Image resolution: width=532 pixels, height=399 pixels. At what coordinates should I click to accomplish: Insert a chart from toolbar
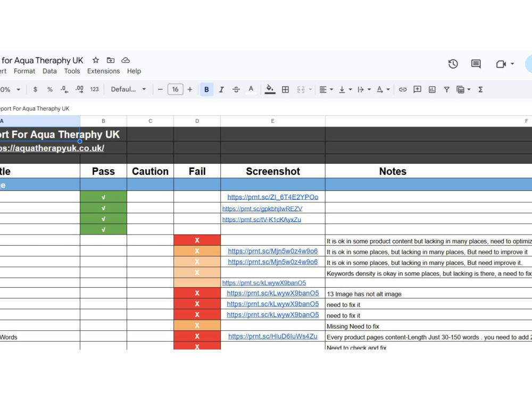tap(432, 89)
